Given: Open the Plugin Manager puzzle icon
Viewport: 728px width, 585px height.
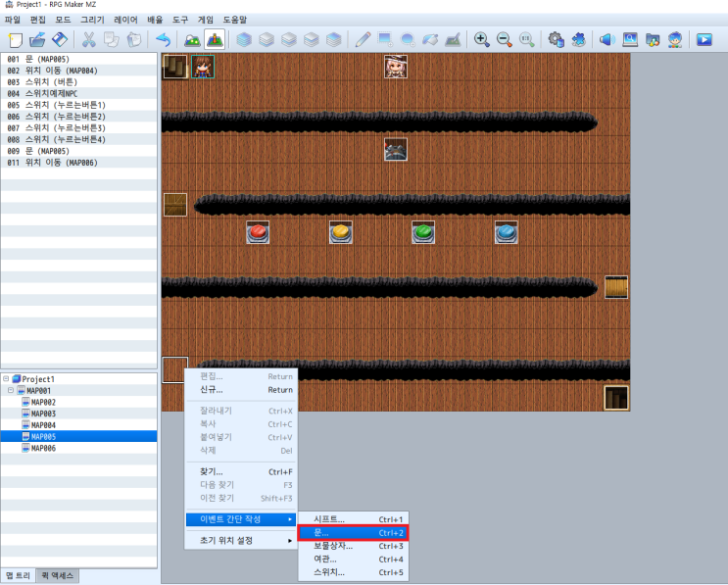Looking at the screenshot, I should pyautogui.click(x=578, y=40).
